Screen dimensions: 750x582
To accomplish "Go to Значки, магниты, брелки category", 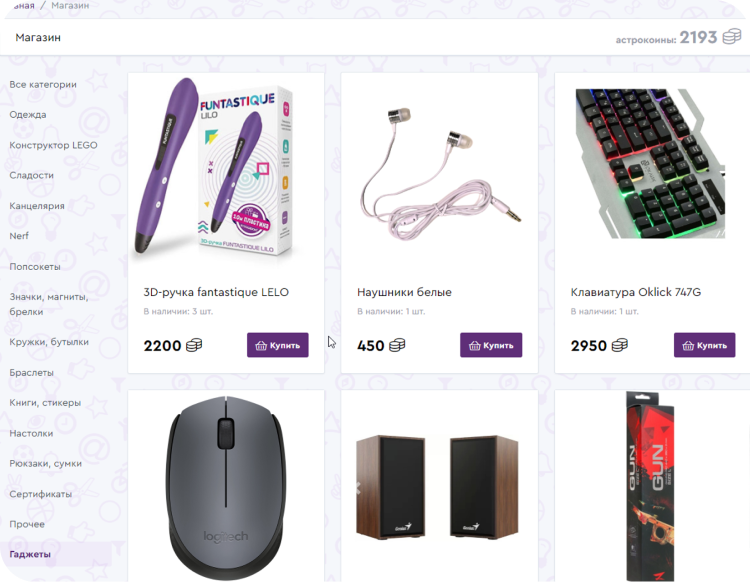I will click(49, 304).
